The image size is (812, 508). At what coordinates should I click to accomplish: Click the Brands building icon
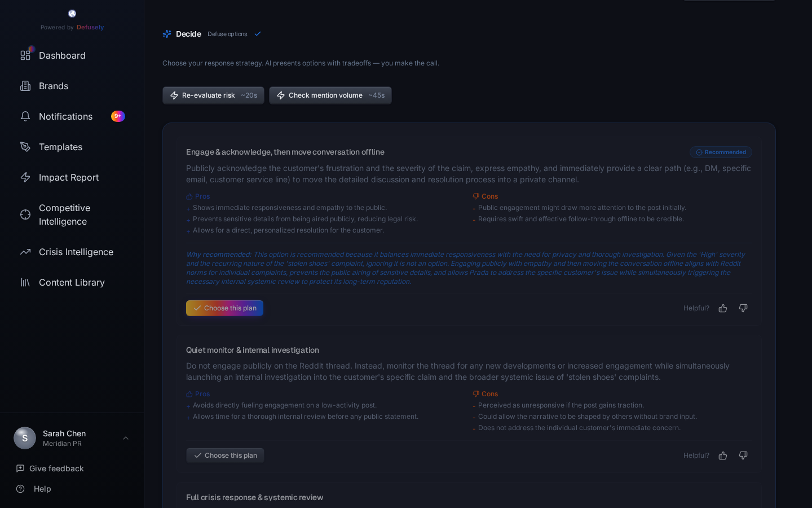(x=25, y=86)
